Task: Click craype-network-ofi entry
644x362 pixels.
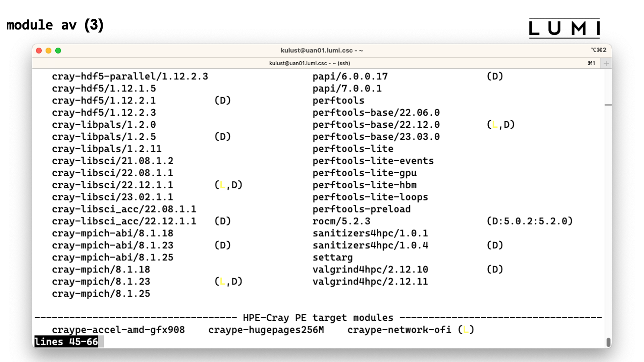Action: [x=399, y=330]
